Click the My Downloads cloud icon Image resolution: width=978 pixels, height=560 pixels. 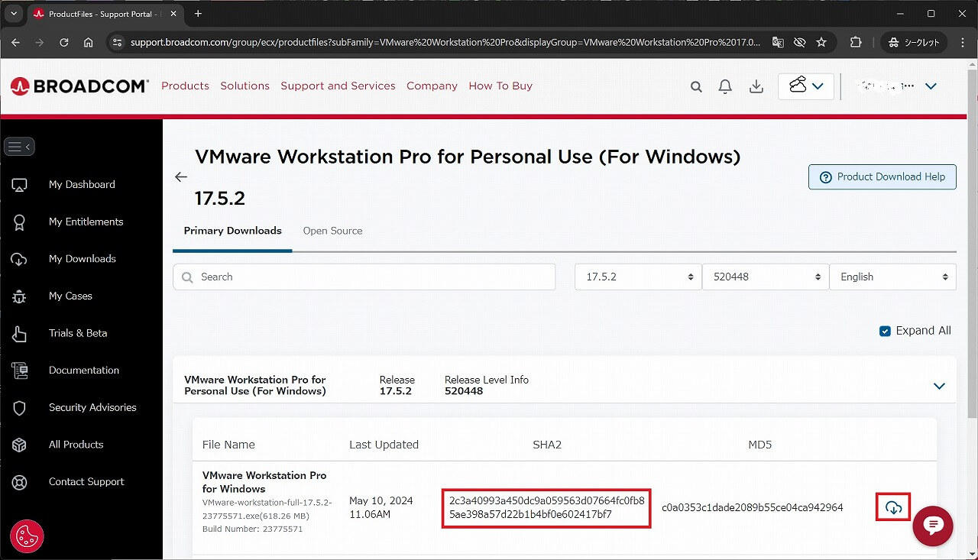20,259
